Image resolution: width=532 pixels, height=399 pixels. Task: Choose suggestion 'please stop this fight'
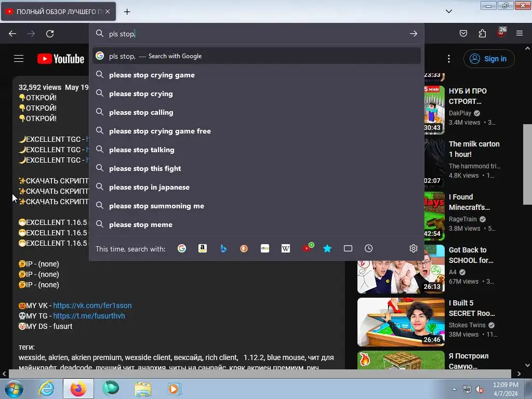257,168
